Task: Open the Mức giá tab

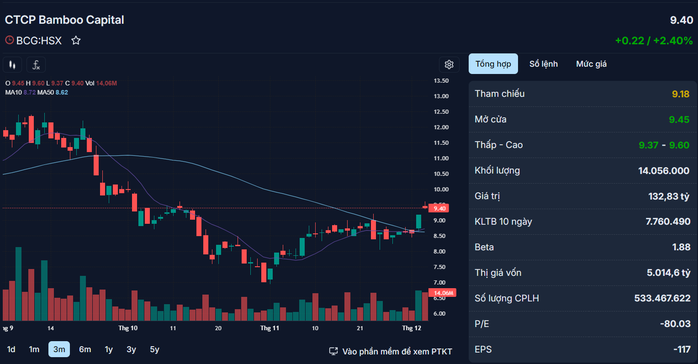Action: tap(591, 64)
